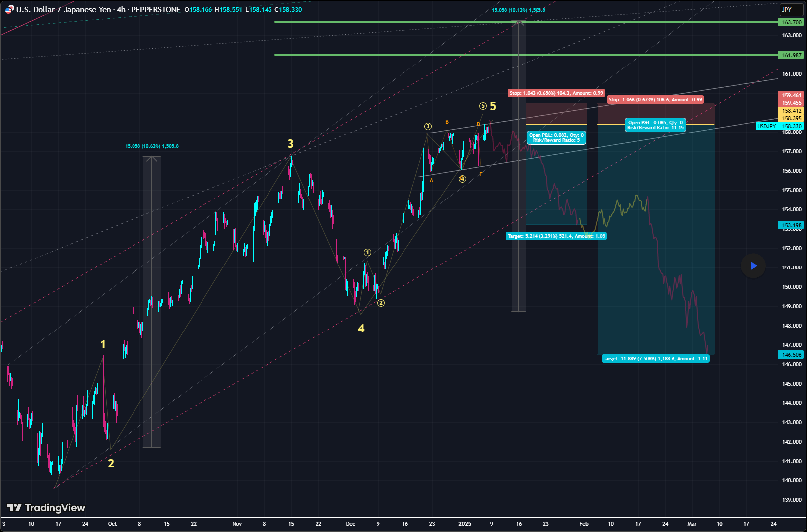
Task: Open the JPY currency selector
Action: pyautogui.click(x=791, y=9)
